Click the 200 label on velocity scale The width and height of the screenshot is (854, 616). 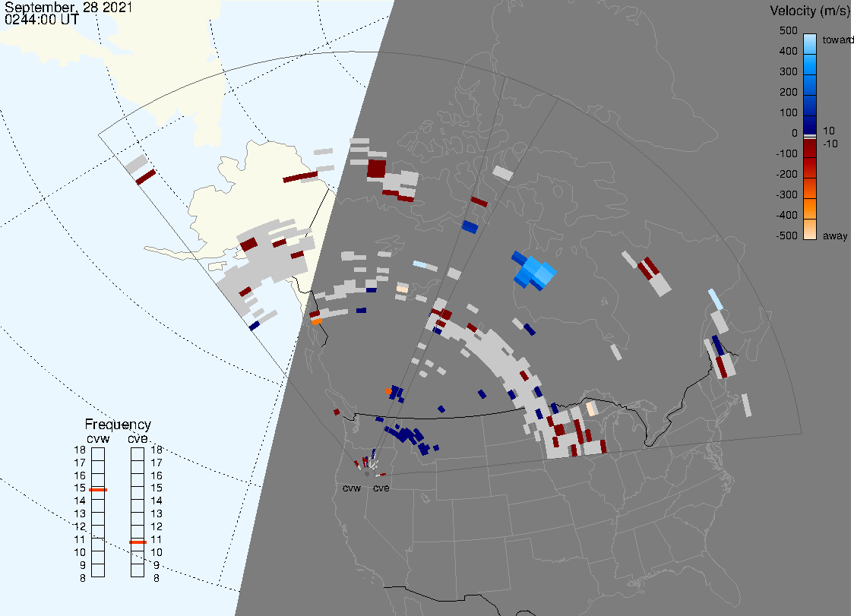tap(788, 92)
